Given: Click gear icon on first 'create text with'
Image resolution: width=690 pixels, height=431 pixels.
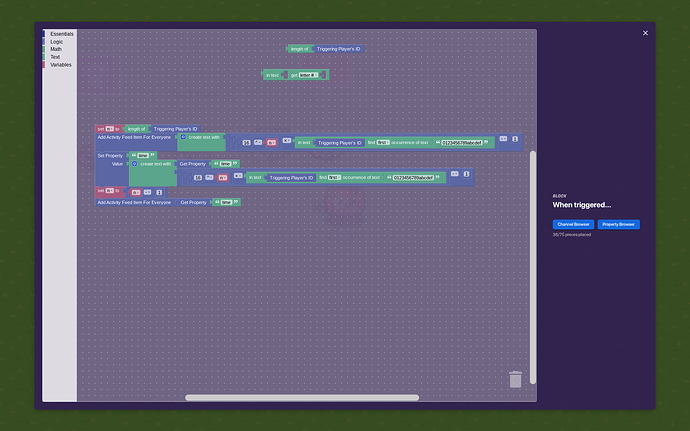Looking at the screenshot, I should coord(183,137).
